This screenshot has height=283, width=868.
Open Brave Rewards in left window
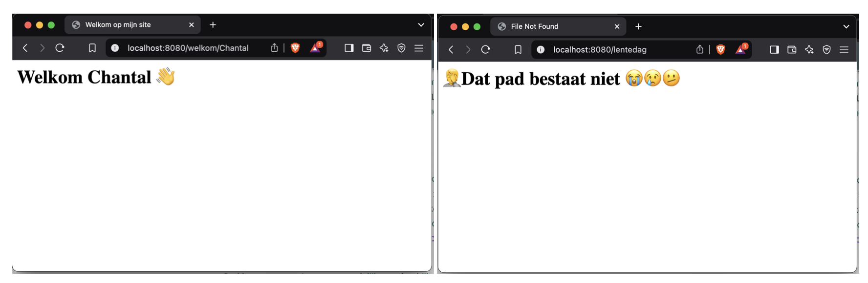pos(316,47)
